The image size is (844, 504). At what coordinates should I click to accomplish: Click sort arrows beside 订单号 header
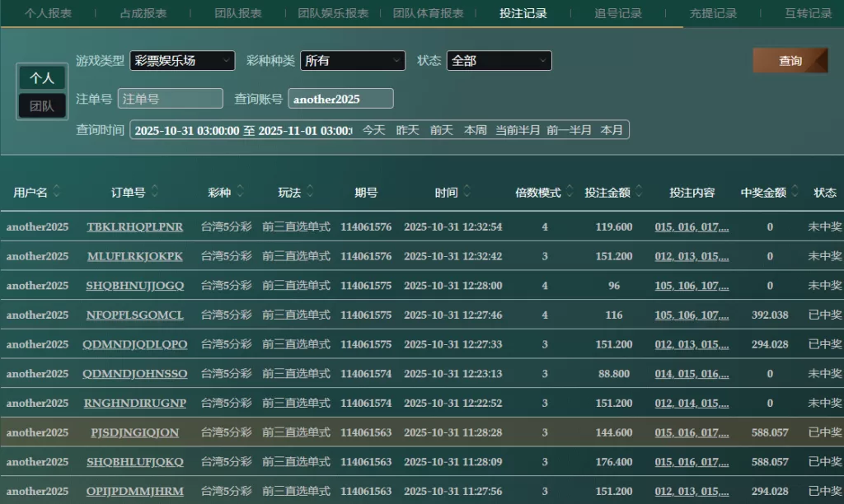[155, 192]
